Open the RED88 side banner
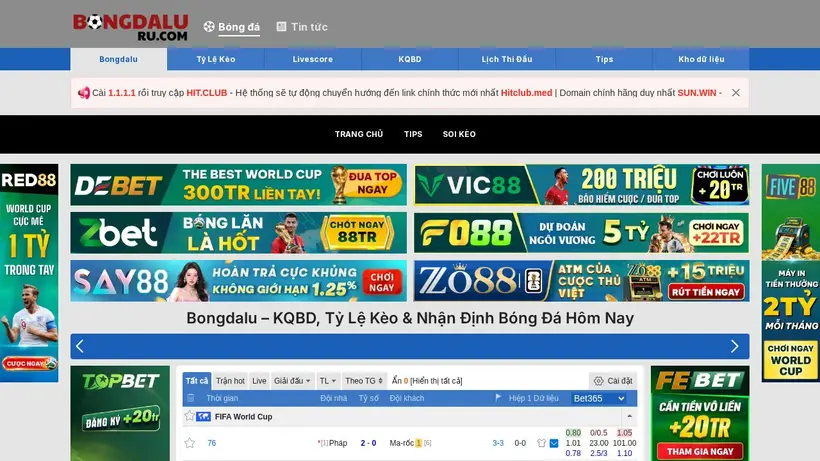820x461 pixels. (x=29, y=273)
